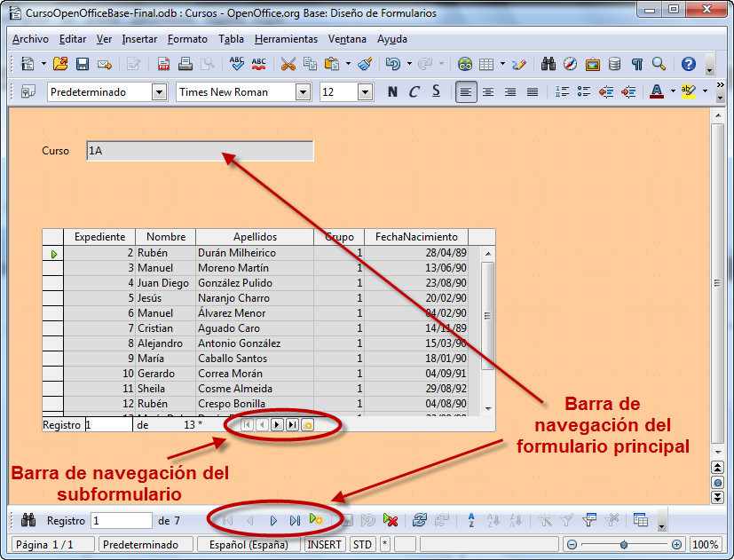
Task: Open the Ventana menu
Action: tap(347, 39)
